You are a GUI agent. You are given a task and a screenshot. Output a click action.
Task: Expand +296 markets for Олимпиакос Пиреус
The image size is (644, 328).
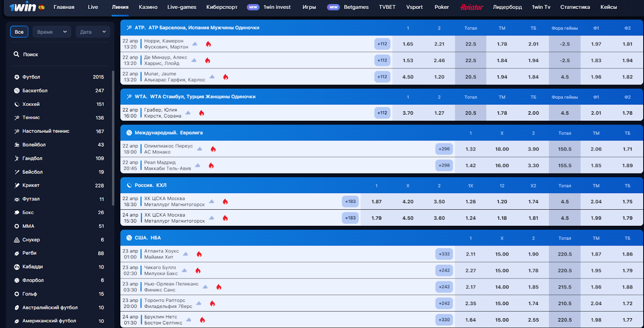click(x=444, y=149)
